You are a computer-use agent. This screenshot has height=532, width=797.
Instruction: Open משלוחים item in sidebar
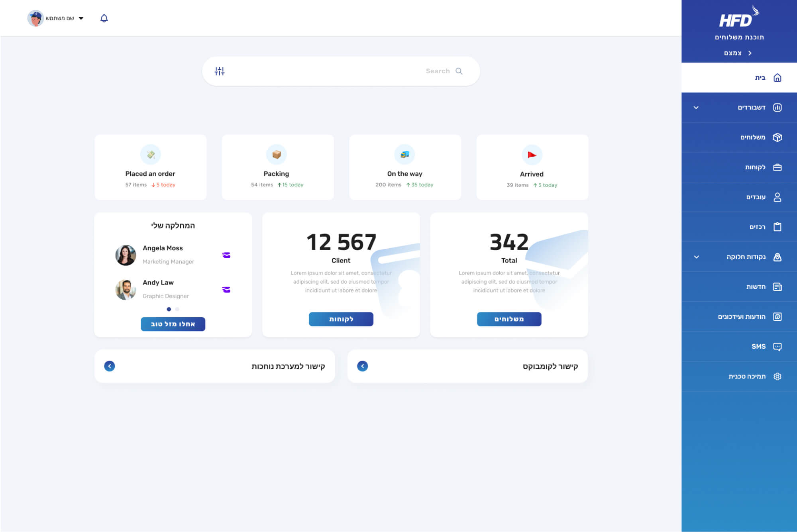click(x=752, y=137)
